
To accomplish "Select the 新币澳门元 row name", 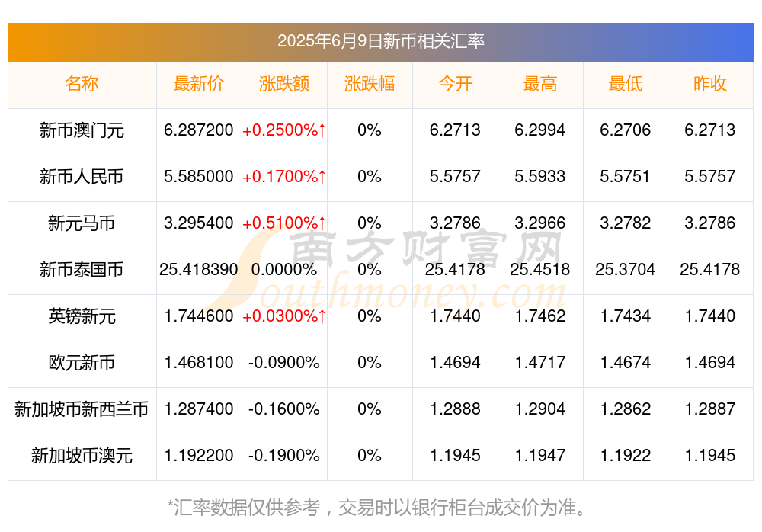I will pos(82,130).
